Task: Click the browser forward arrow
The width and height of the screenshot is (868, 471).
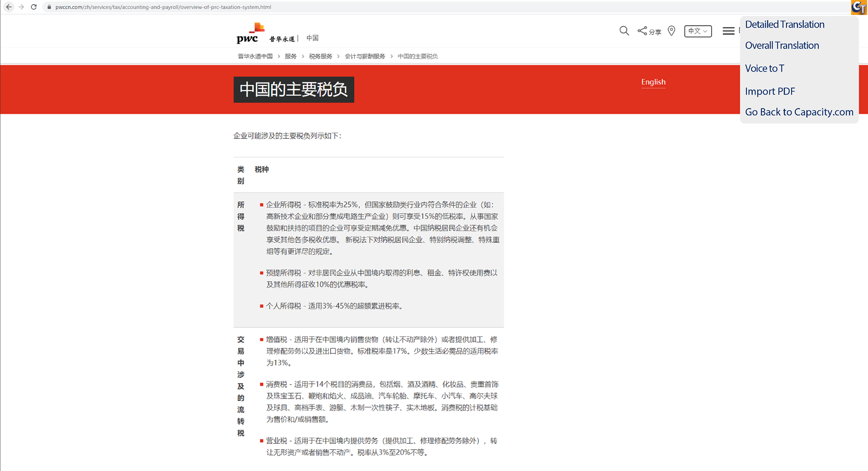Action: point(21,7)
